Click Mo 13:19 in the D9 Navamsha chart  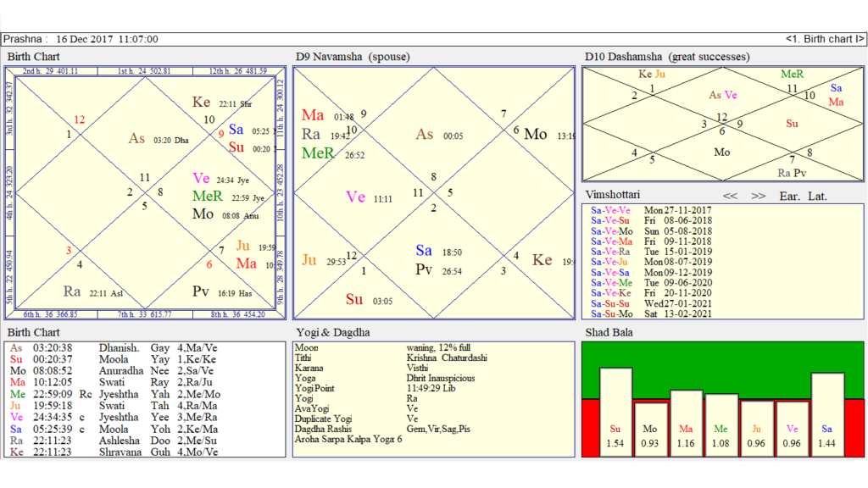[549, 135]
